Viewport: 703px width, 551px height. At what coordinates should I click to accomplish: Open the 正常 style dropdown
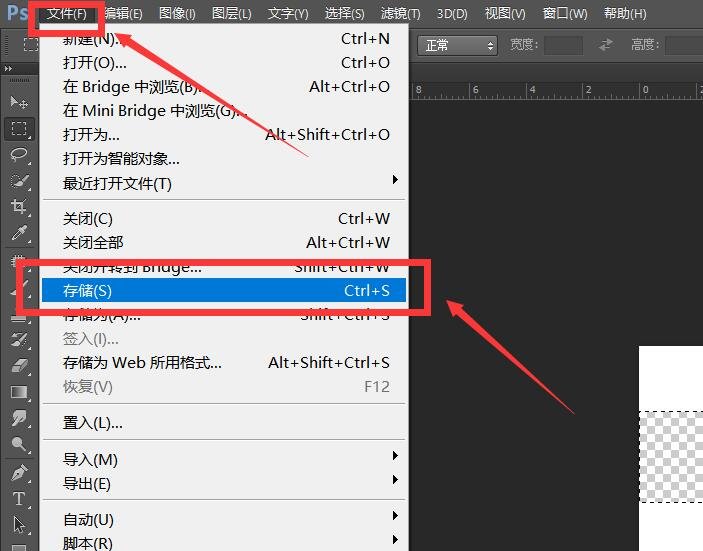tap(457, 45)
